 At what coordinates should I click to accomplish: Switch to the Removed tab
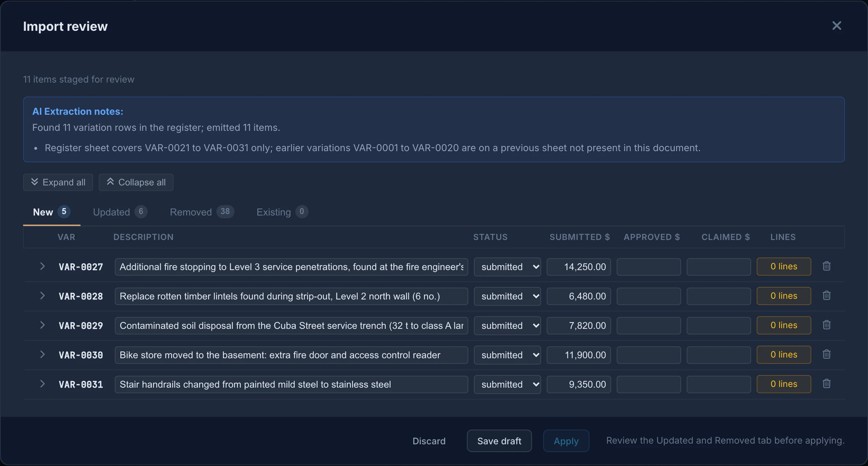[x=202, y=212]
